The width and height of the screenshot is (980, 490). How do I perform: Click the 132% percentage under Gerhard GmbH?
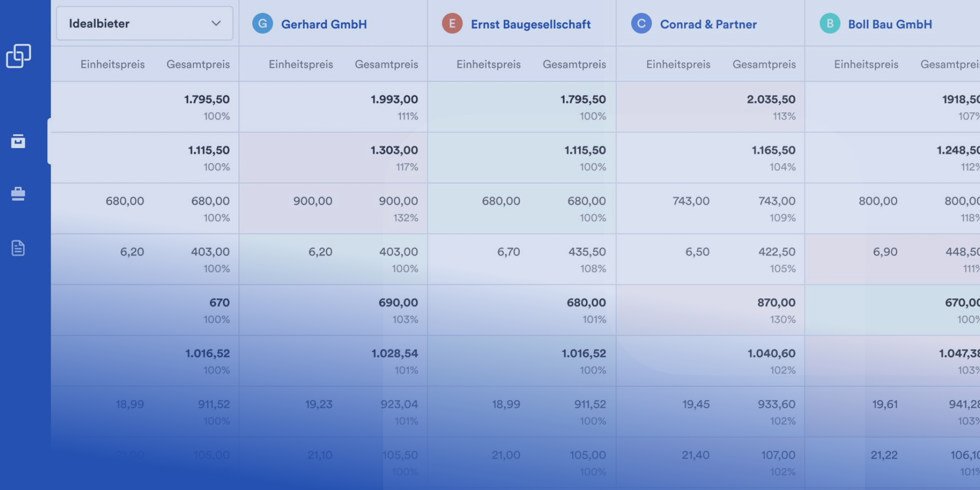pos(406,218)
